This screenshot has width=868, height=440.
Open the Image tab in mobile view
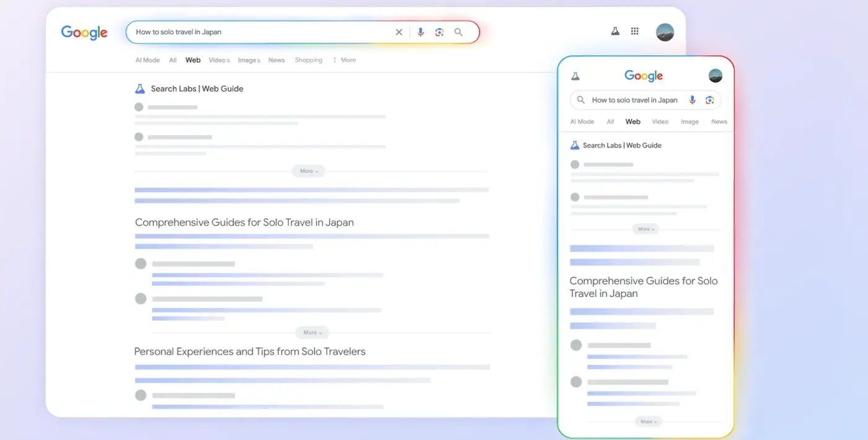coord(689,121)
